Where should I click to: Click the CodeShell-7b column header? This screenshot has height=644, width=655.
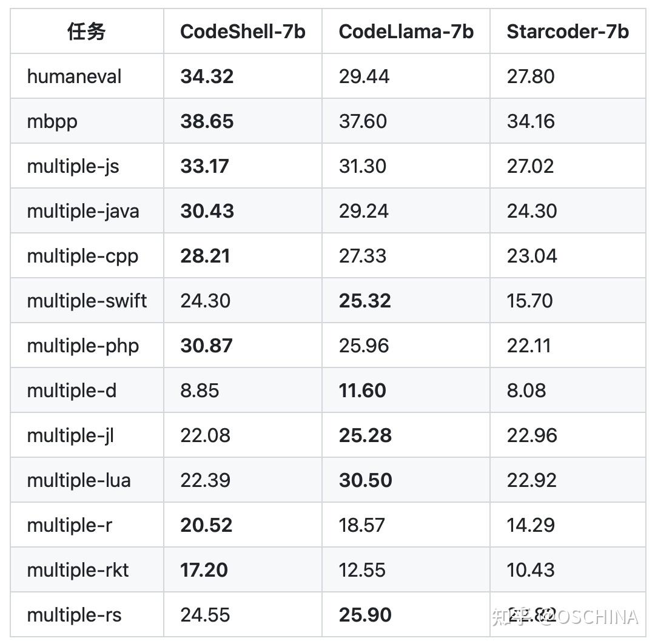pos(243,32)
